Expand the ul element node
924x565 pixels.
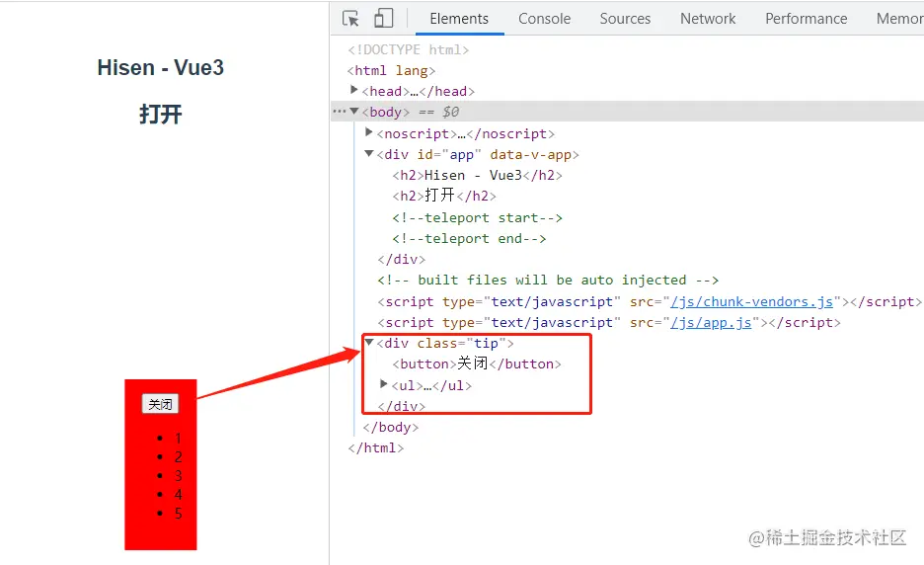coord(384,384)
